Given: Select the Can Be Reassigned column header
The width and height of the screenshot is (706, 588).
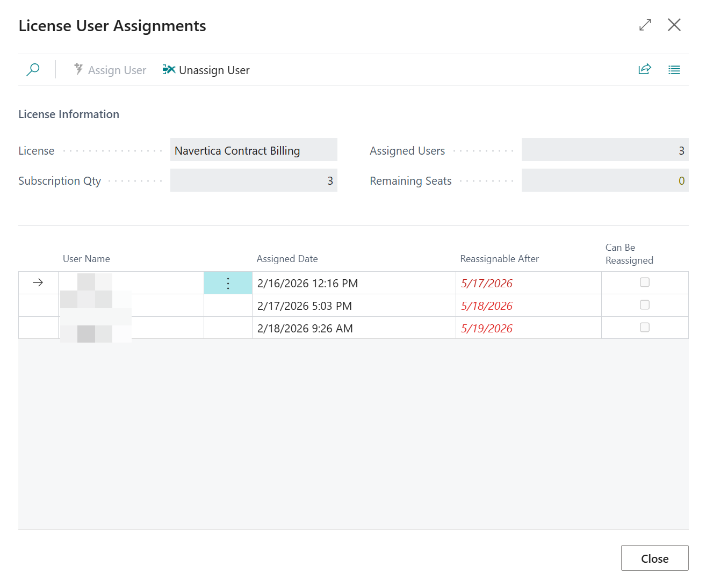Looking at the screenshot, I should click(629, 253).
